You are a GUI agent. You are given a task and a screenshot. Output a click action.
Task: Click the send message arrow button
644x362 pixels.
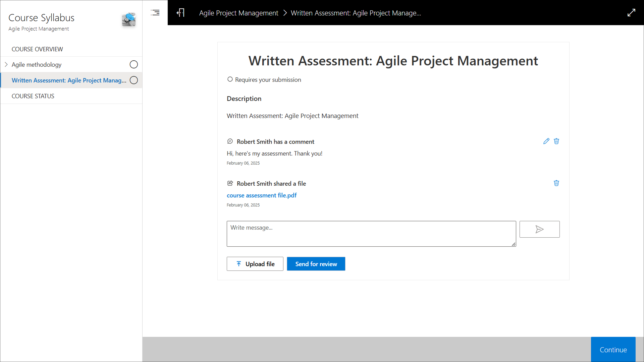[x=539, y=229]
